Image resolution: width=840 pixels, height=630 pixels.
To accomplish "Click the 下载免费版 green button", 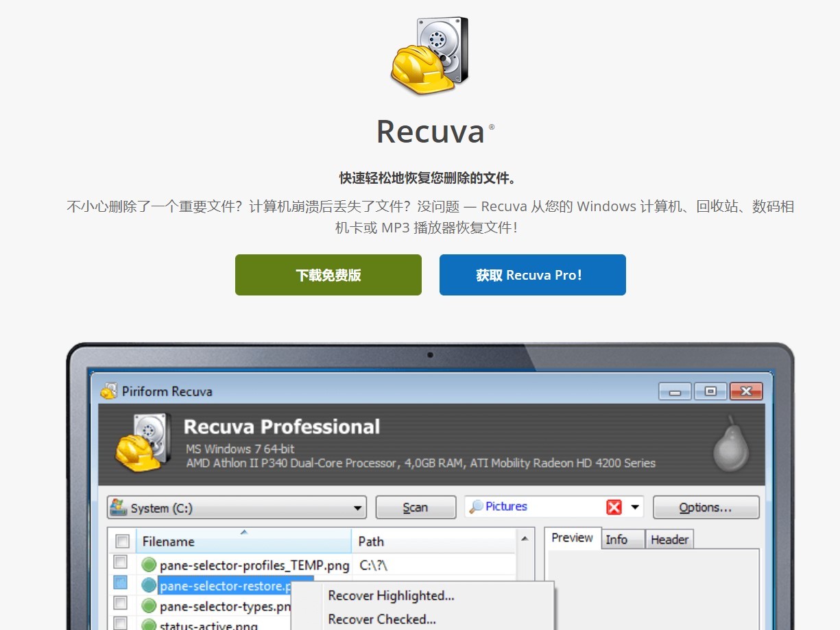I will click(x=328, y=275).
